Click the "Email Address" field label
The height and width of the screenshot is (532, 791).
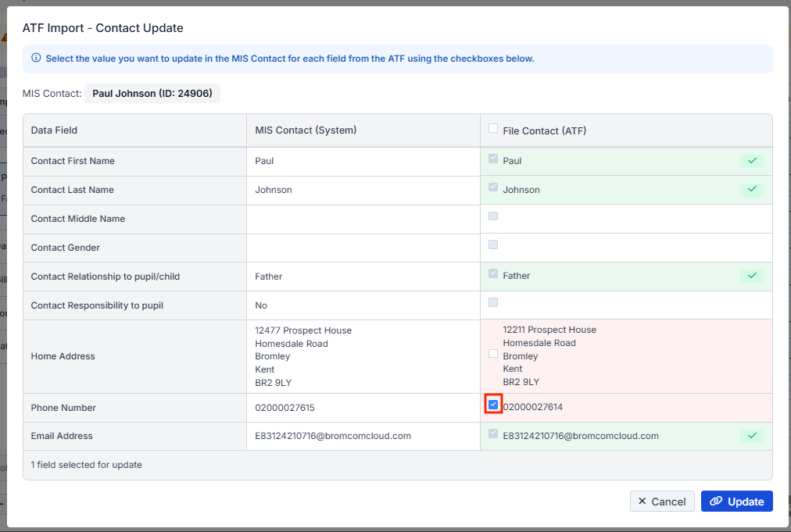pos(62,436)
